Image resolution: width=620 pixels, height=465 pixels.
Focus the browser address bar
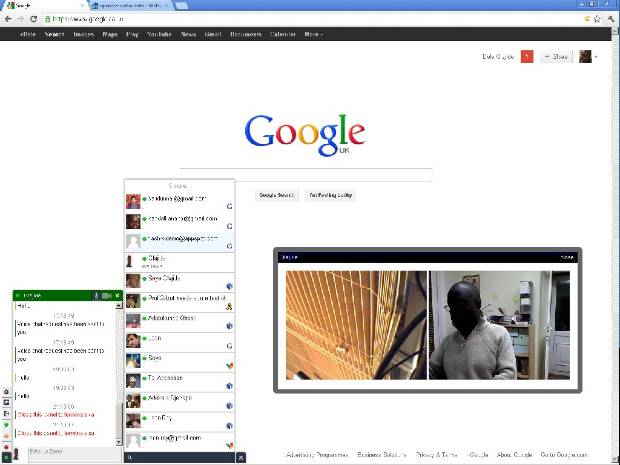(312, 19)
